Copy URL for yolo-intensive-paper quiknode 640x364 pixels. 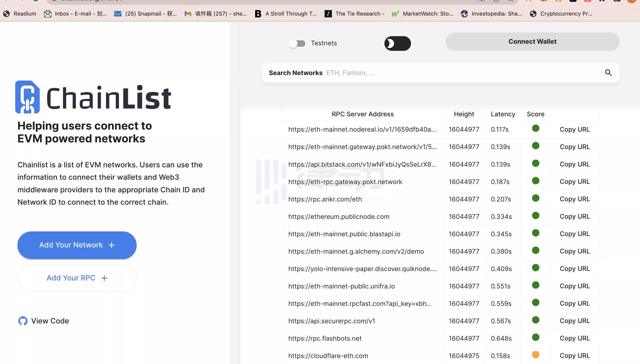575,269
